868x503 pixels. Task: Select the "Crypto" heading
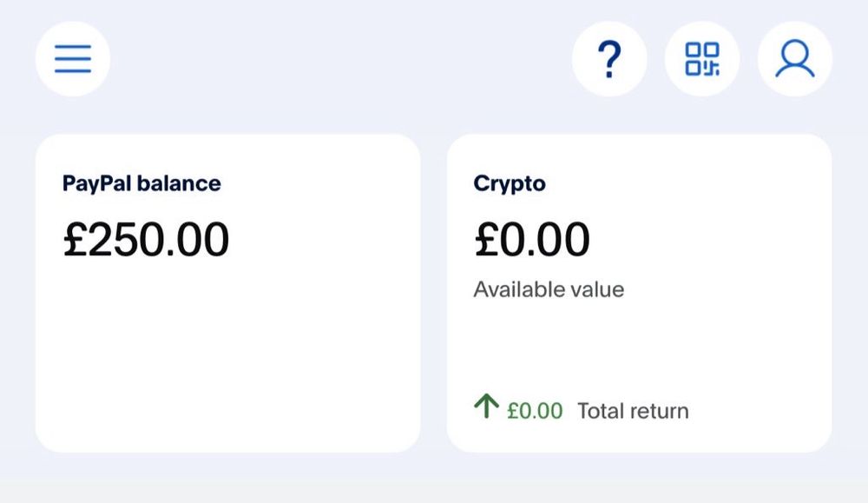pyautogui.click(x=510, y=183)
